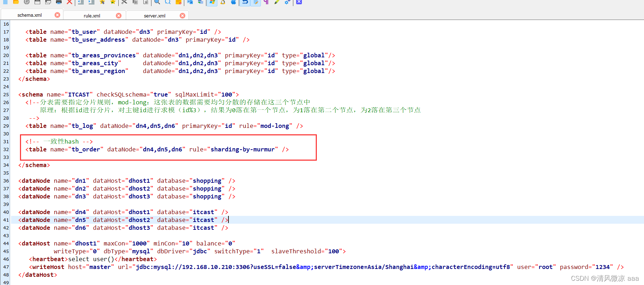Click the jdbc:mysql URL text on line 47

coord(323,267)
